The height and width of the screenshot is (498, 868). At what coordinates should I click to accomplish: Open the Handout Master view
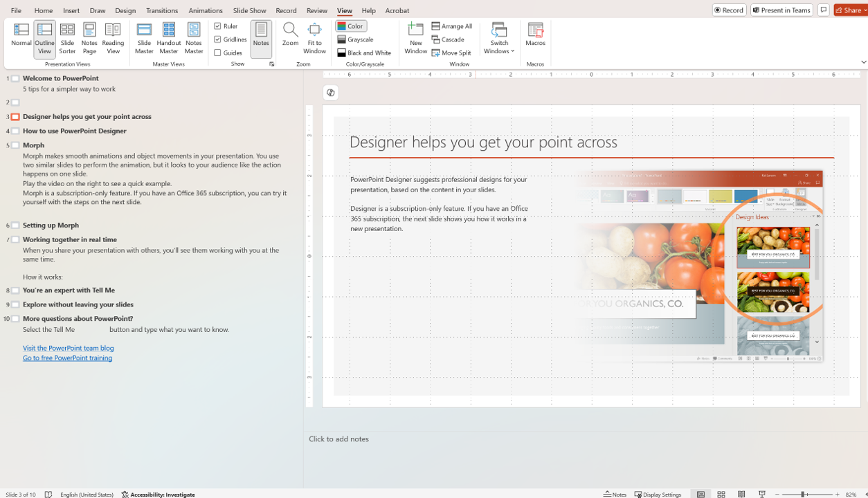click(169, 38)
